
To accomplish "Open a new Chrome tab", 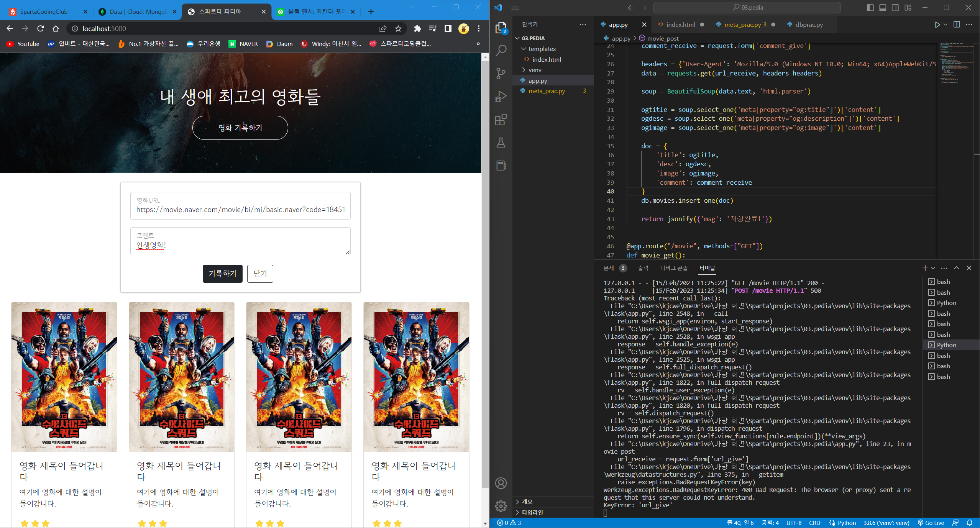I will pos(371,11).
